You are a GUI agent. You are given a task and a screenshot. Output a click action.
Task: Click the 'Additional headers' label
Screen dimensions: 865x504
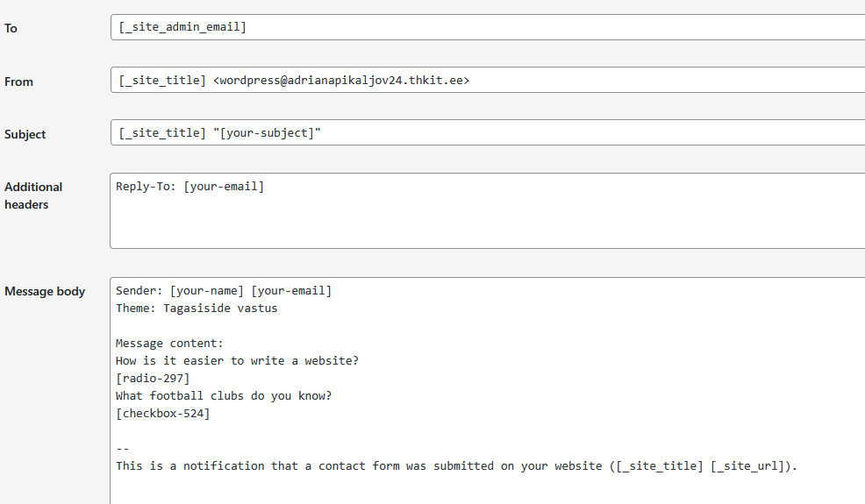(33, 195)
